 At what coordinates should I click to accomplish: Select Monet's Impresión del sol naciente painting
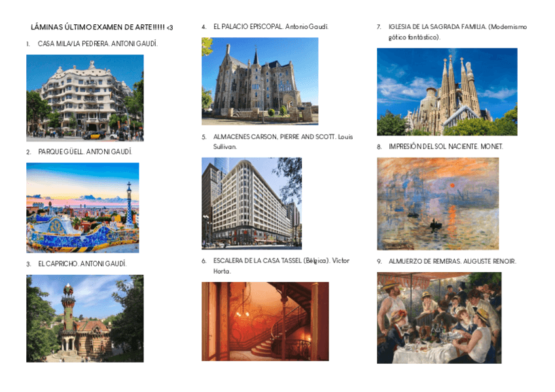click(438, 204)
